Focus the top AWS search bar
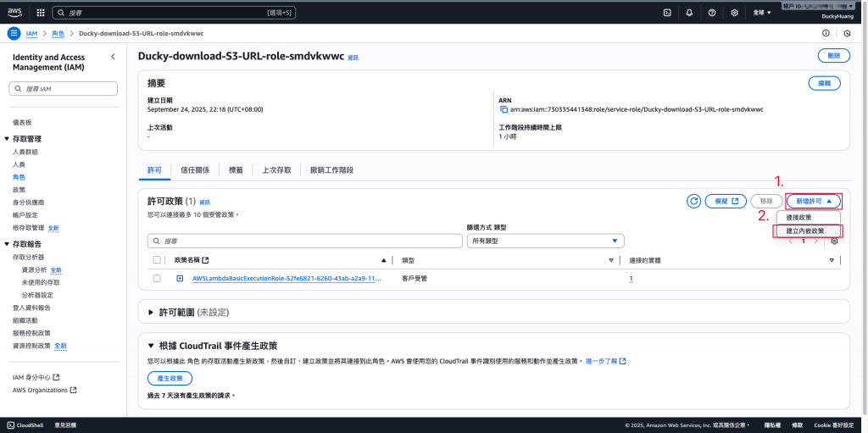The height and width of the screenshot is (433, 868). (x=174, y=12)
